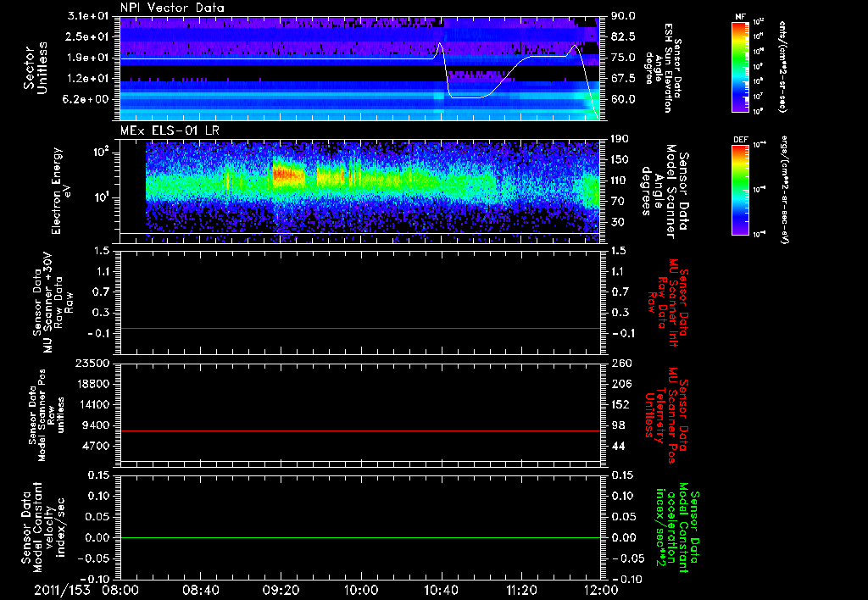Click the "11:20" time axis label
Screen dimensions: 868x600
click(x=521, y=590)
